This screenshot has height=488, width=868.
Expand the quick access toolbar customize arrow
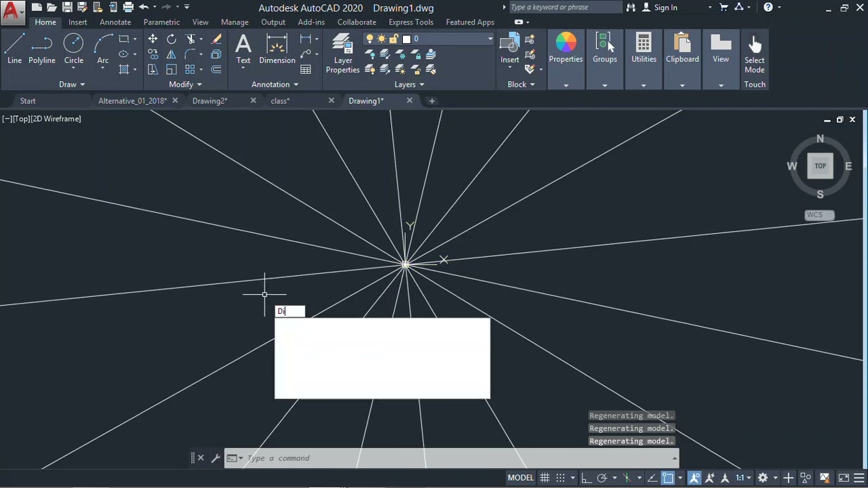[186, 7]
